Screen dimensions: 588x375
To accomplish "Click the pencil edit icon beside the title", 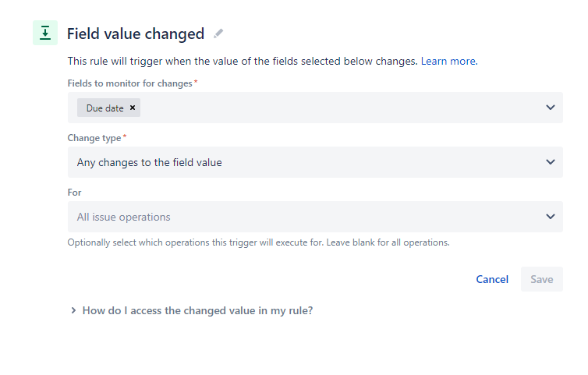I will (x=218, y=34).
